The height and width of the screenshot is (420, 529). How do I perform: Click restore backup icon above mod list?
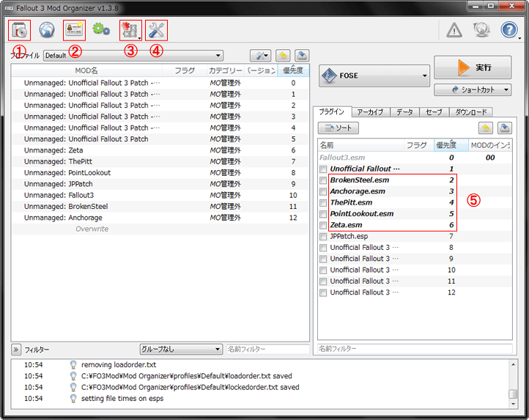(283, 56)
